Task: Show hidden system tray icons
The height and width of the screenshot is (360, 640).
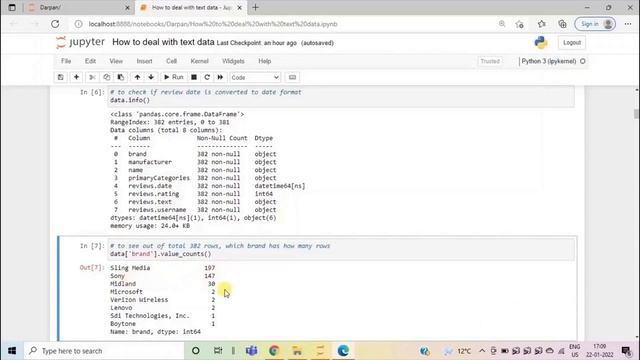Action: click(x=482, y=351)
